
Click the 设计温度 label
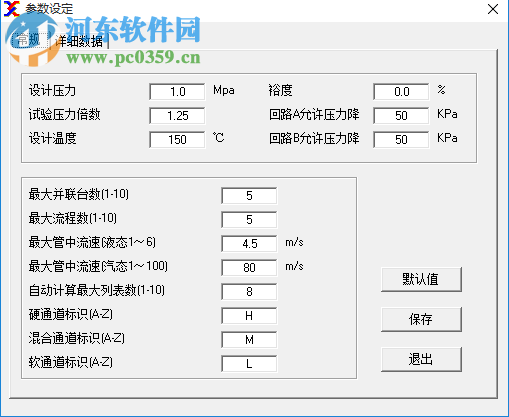click(x=52, y=138)
